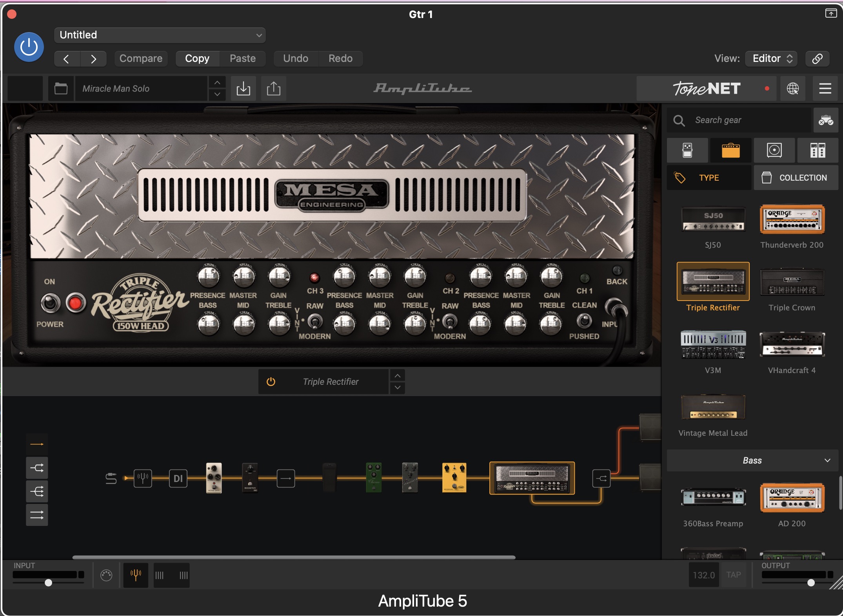Click the Redo button

[340, 59]
